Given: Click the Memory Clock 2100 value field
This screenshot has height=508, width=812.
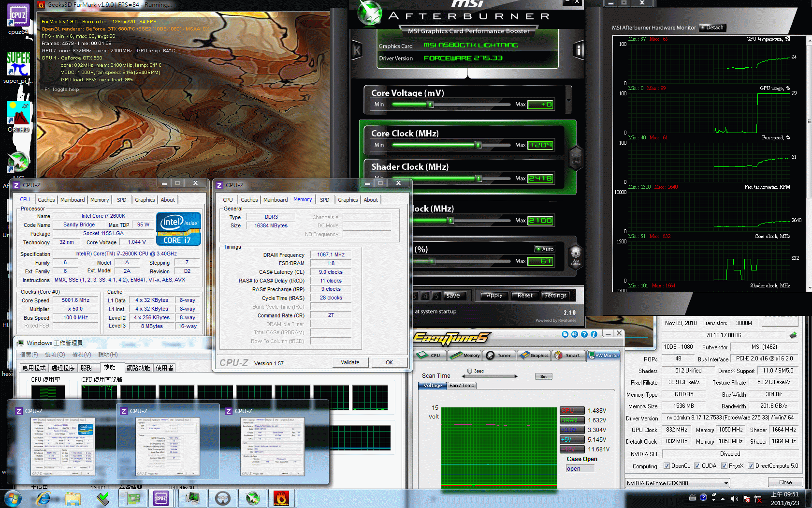Looking at the screenshot, I should [540, 221].
